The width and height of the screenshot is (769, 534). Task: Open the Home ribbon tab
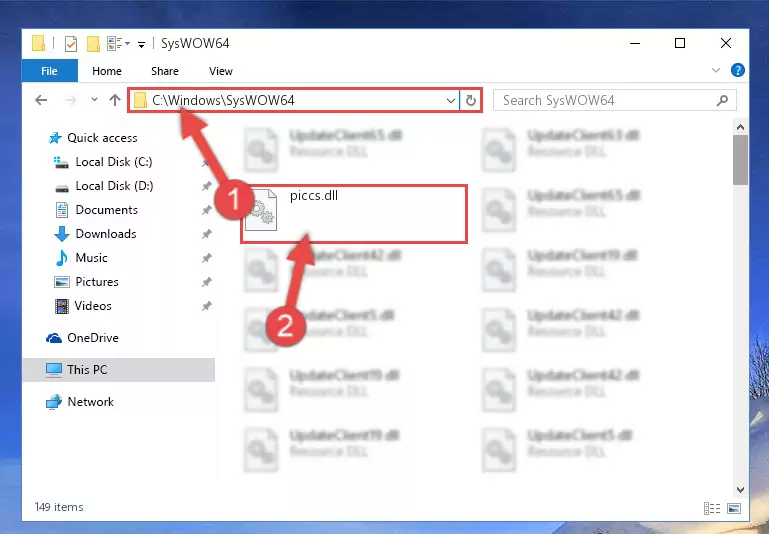pyautogui.click(x=106, y=71)
